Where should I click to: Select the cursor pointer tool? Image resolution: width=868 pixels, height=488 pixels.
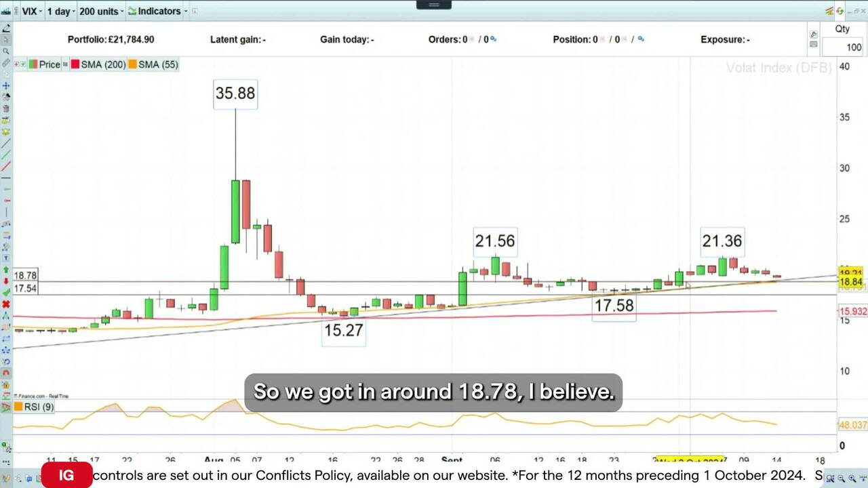tap(6, 39)
